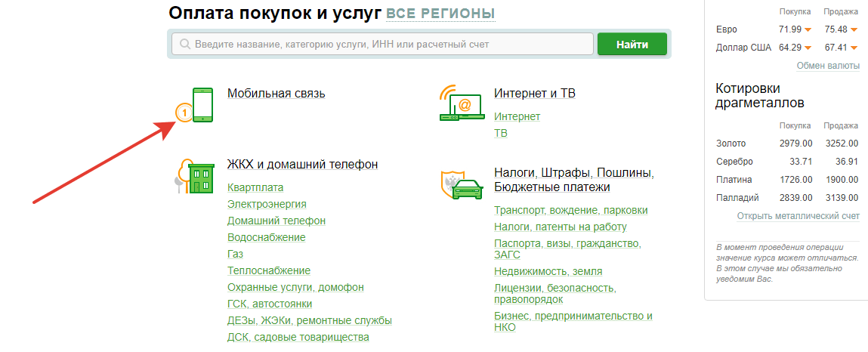
Task: Open the Водоснабжение payment link
Action: coord(266,237)
